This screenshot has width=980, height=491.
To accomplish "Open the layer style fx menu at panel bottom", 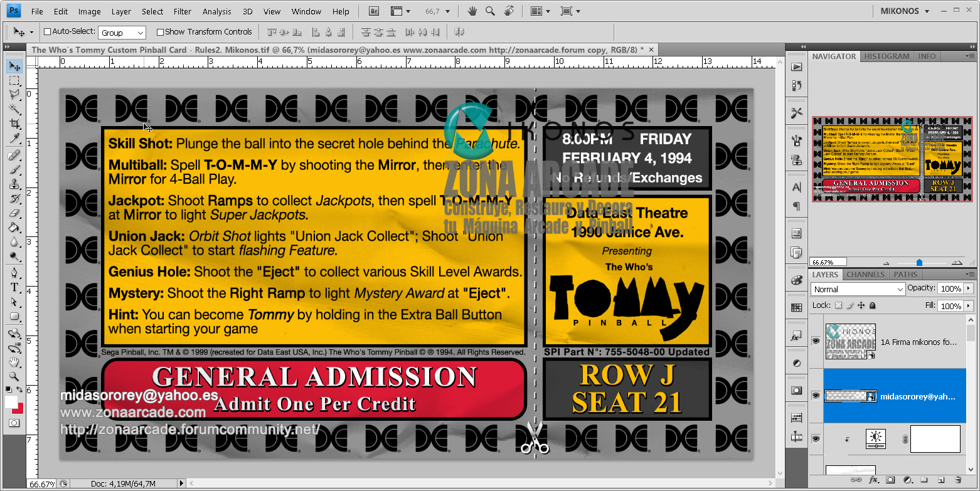I will [873, 480].
